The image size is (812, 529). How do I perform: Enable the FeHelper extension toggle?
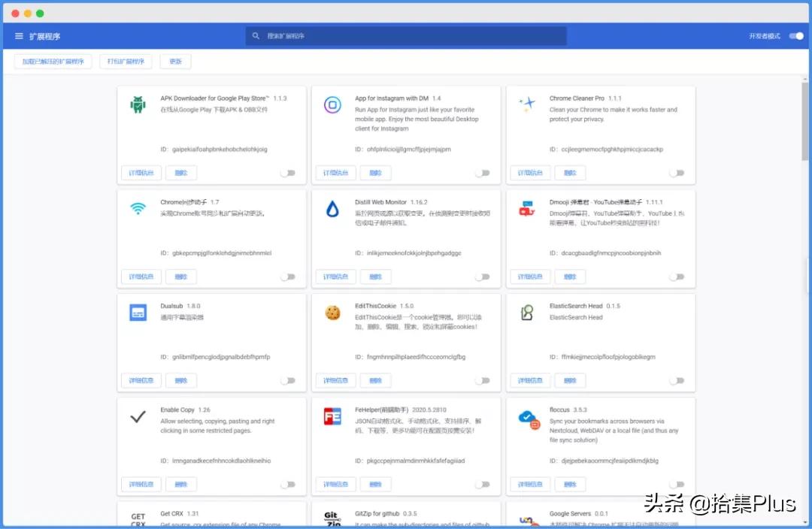(483, 485)
